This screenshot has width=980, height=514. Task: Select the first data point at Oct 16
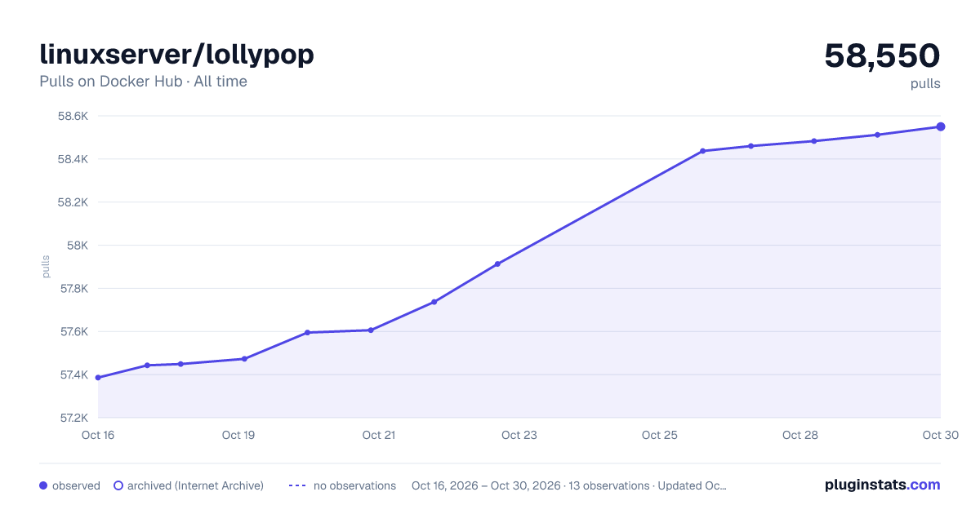coord(98,378)
